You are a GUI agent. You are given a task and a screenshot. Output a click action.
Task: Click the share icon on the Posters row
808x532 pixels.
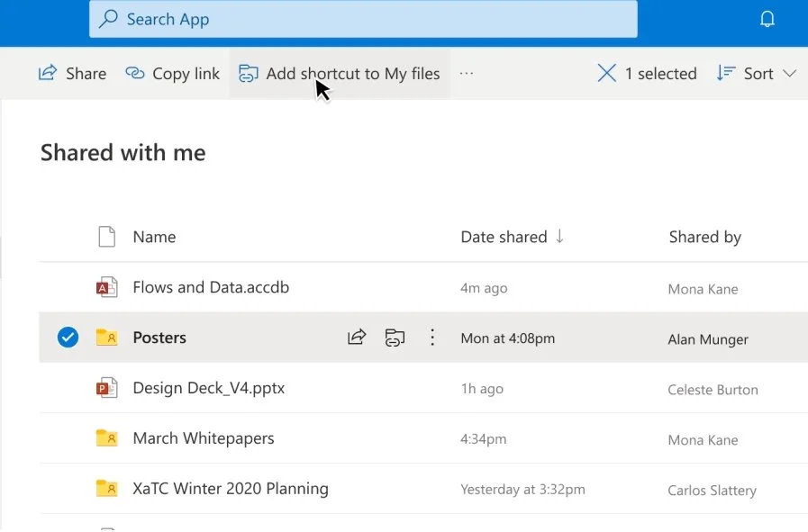coord(357,338)
